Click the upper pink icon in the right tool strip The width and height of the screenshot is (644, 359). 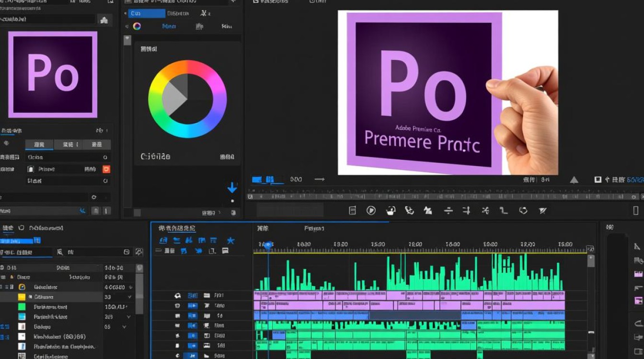[x=638, y=274]
